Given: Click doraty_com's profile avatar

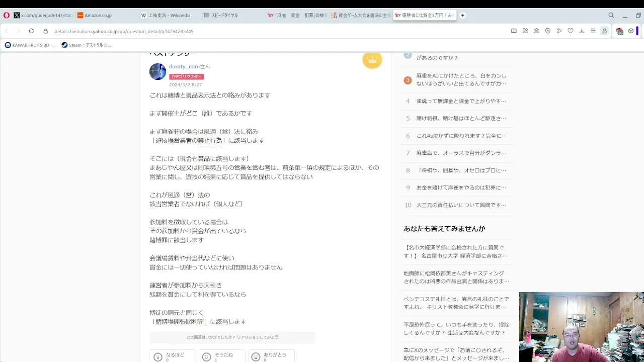Looking at the screenshot, I should coord(157,71).
